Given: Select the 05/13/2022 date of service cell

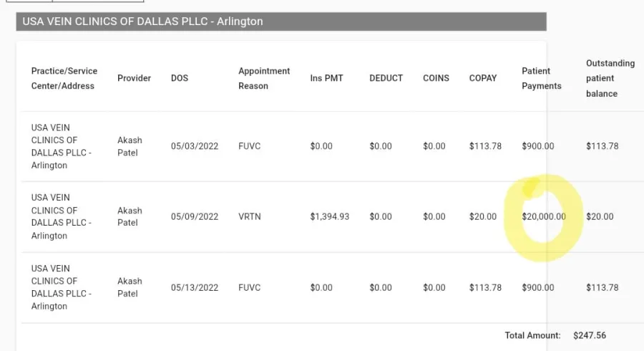Looking at the screenshot, I should [195, 287].
